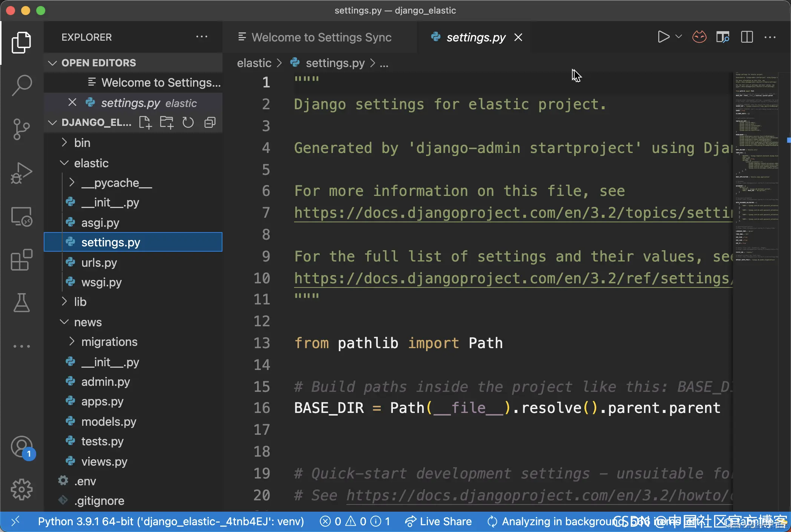Open the Testing flask view

pos(21,303)
